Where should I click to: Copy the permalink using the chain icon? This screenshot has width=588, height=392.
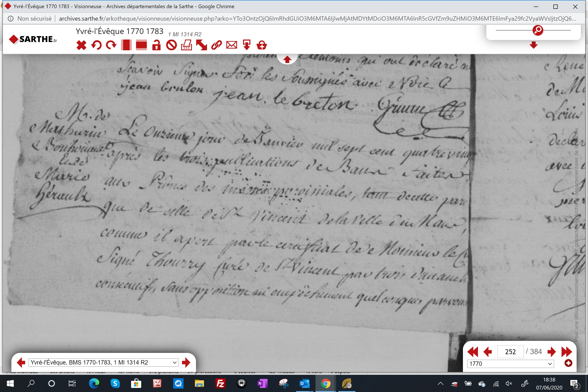(x=216, y=45)
